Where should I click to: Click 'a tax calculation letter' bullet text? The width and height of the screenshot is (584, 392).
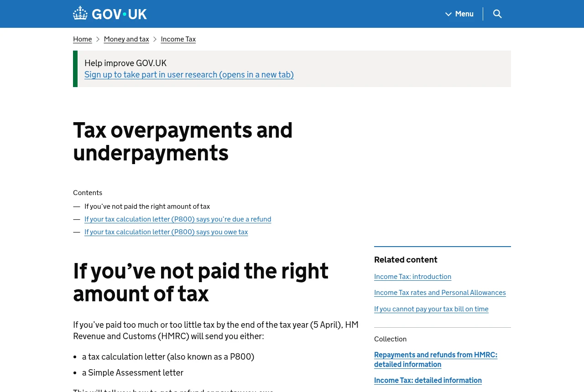click(168, 357)
